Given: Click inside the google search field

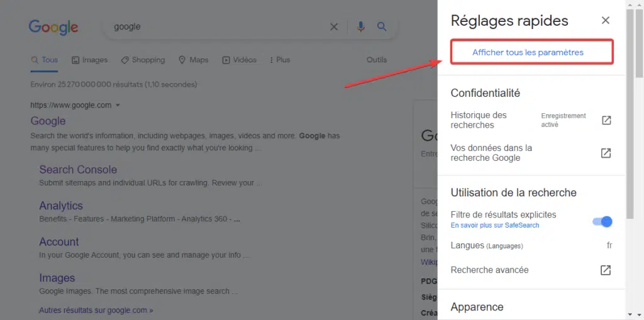Looking at the screenshot, I should coord(218,27).
